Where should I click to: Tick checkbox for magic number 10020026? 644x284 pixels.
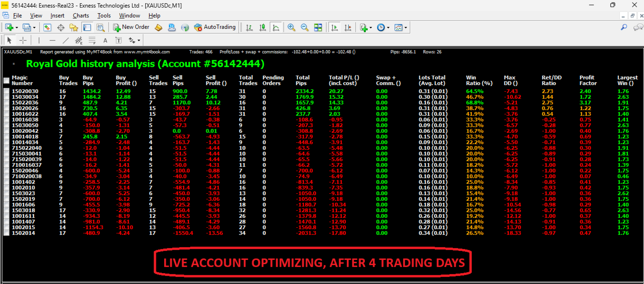pyautogui.click(x=6, y=108)
